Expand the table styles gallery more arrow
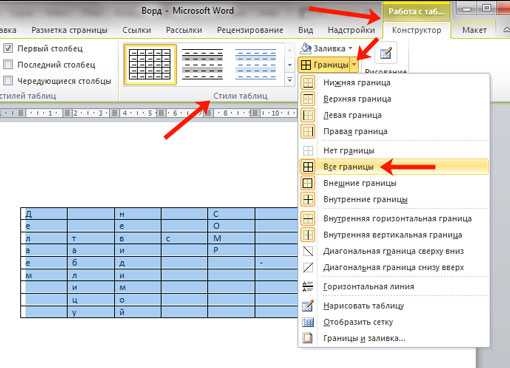 [x=290, y=80]
